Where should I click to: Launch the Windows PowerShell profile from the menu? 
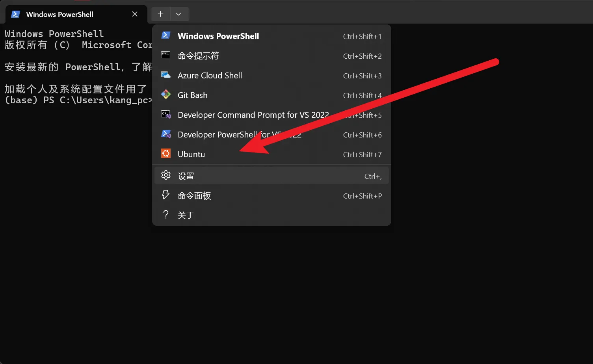point(271,36)
